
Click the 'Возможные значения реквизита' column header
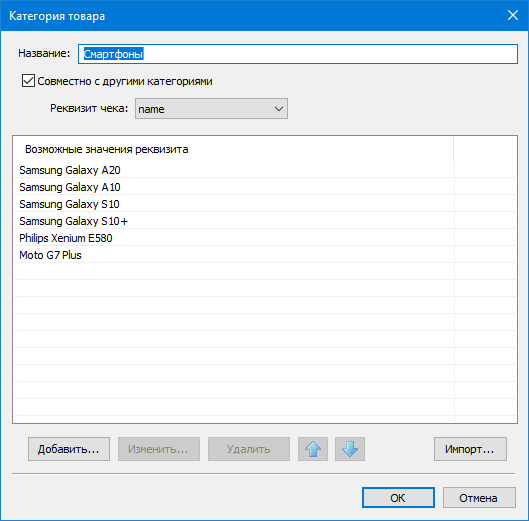[x=234, y=149]
